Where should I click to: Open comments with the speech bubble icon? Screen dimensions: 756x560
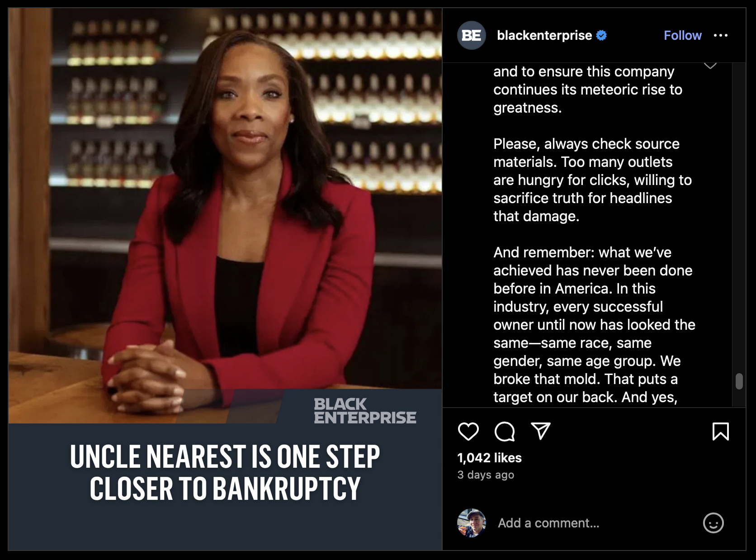pos(505,432)
